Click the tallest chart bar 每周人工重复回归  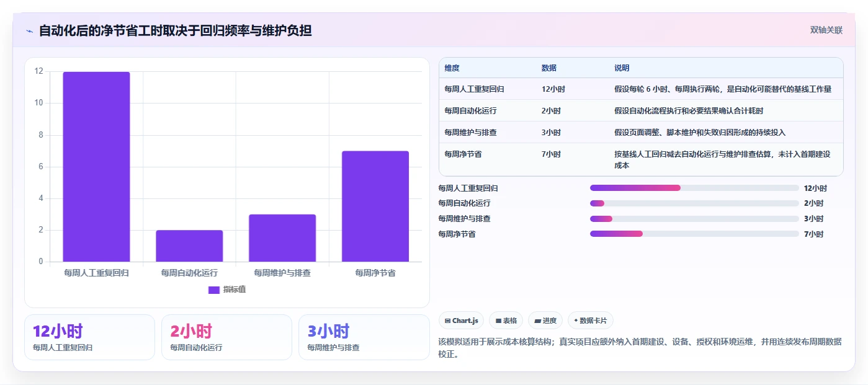coord(96,167)
